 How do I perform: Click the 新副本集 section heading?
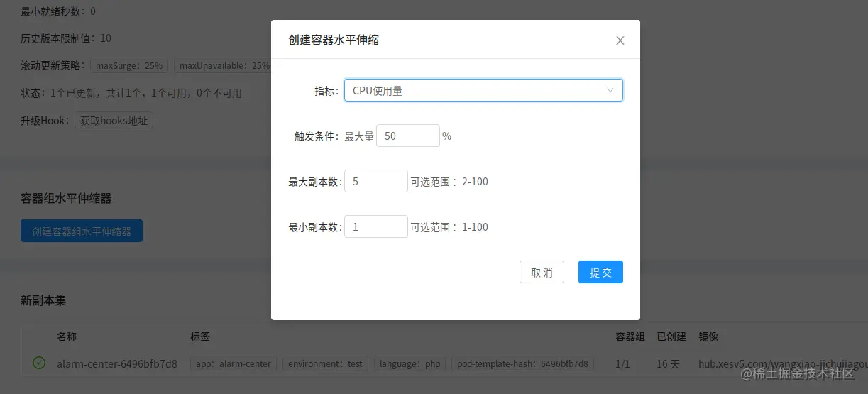(x=43, y=300)
